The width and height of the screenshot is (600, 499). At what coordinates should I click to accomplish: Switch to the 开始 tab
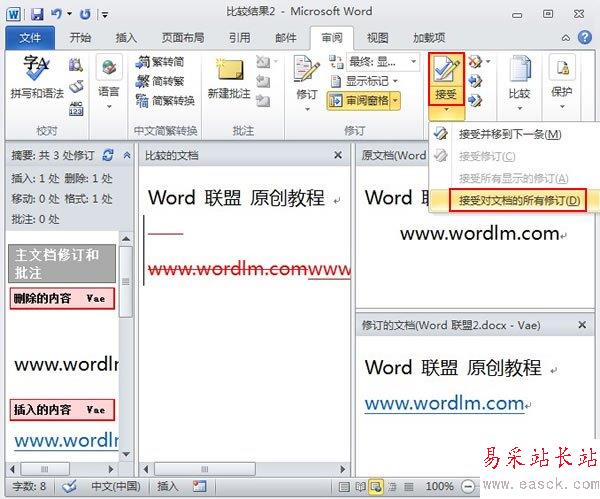[x=80, y=38]
